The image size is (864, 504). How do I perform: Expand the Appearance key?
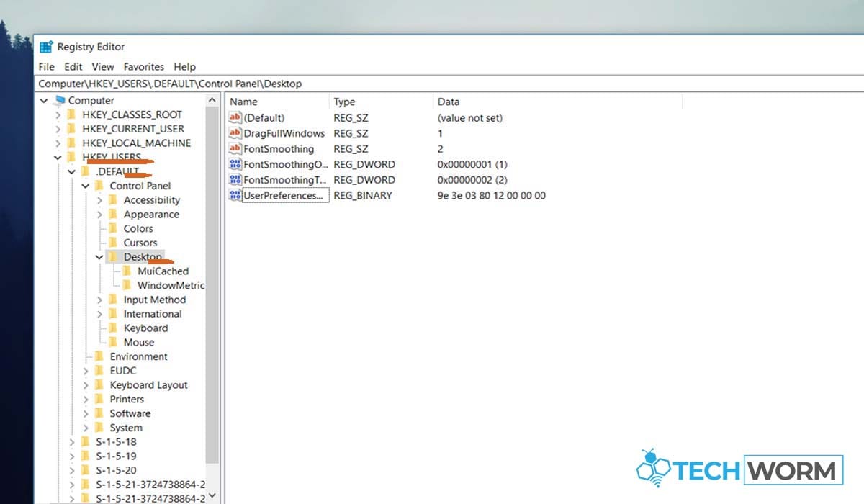[100, 215]
